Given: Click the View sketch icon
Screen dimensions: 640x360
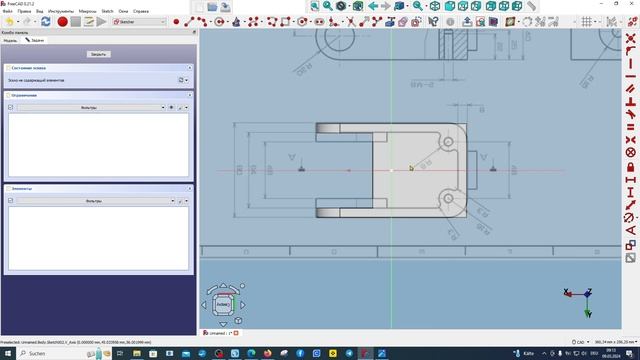Looking at the screenshot, I should coord(480,22).
